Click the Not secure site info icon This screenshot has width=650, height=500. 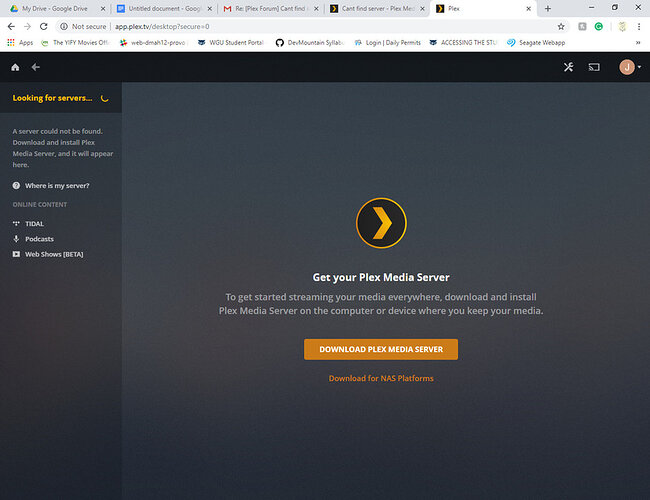coord(64,27)
